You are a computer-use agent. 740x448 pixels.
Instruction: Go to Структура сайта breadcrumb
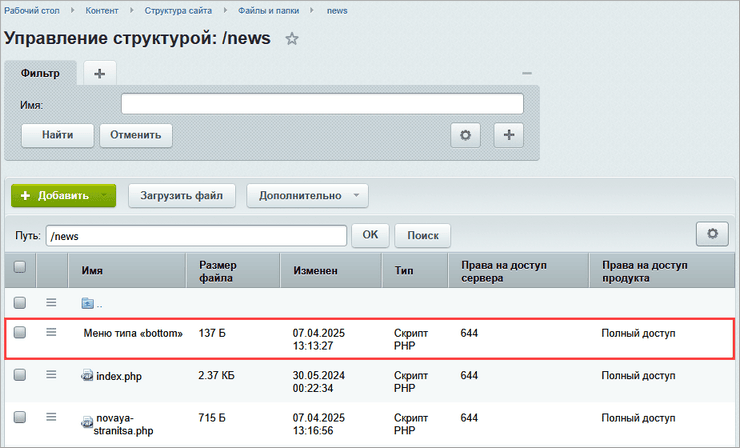pos(178,10)
